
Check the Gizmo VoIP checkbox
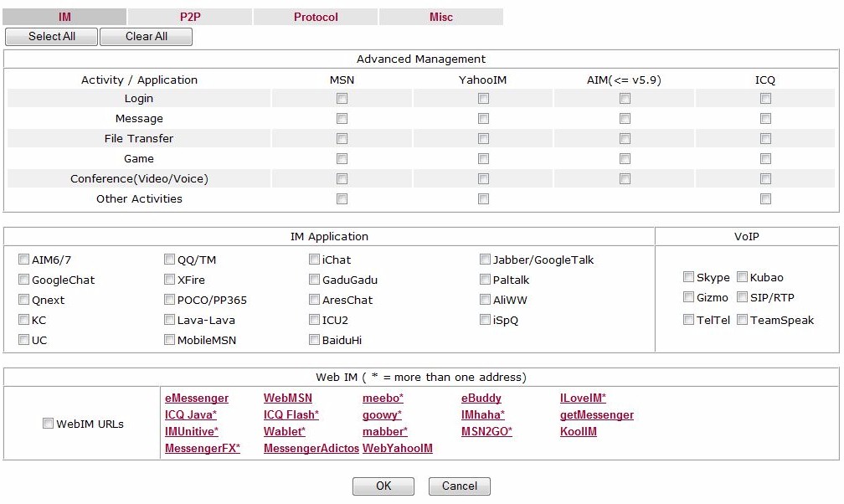pyautogui.click(x=688, y=296)
